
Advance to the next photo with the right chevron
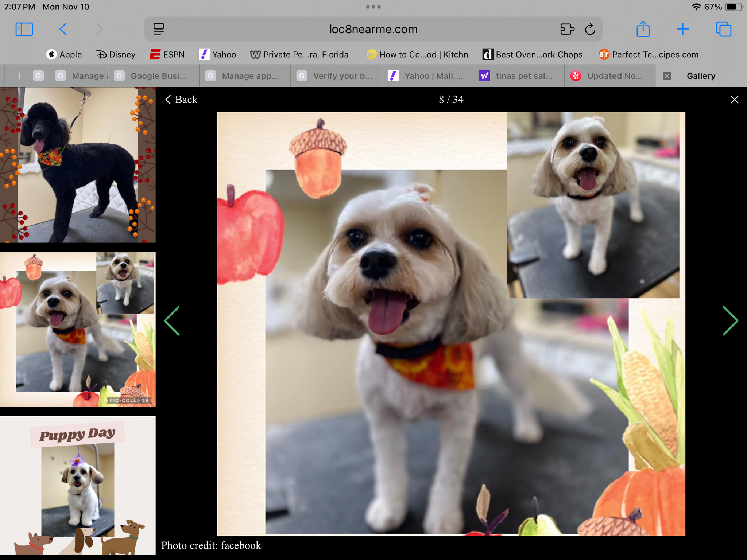[731, 321]
